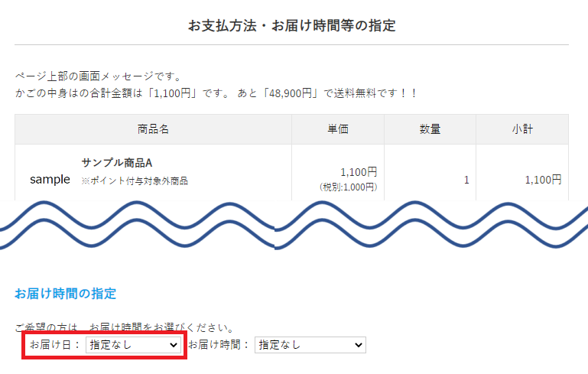Image resolution: width=588 pixels, height=374 pixels.
Task: Click the 1,100円 subtotal value
Action: click(x=543, y=180)
